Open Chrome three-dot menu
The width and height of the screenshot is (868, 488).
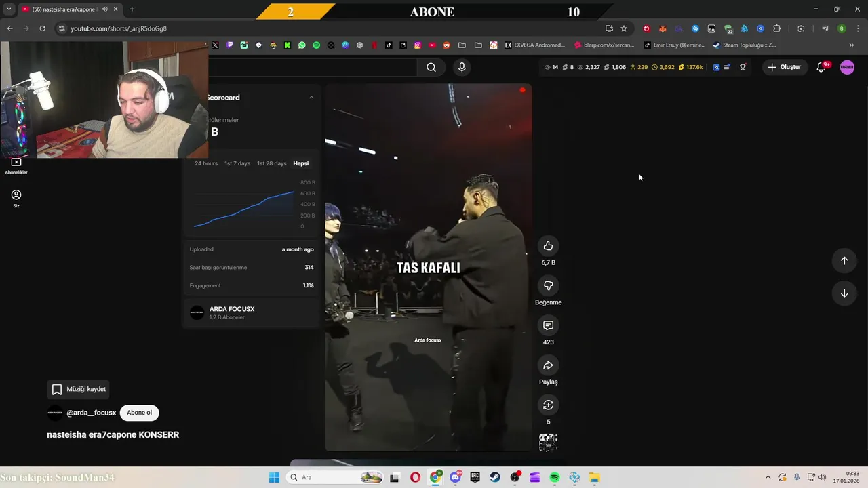pyautogui.click(x=857, y=28)
